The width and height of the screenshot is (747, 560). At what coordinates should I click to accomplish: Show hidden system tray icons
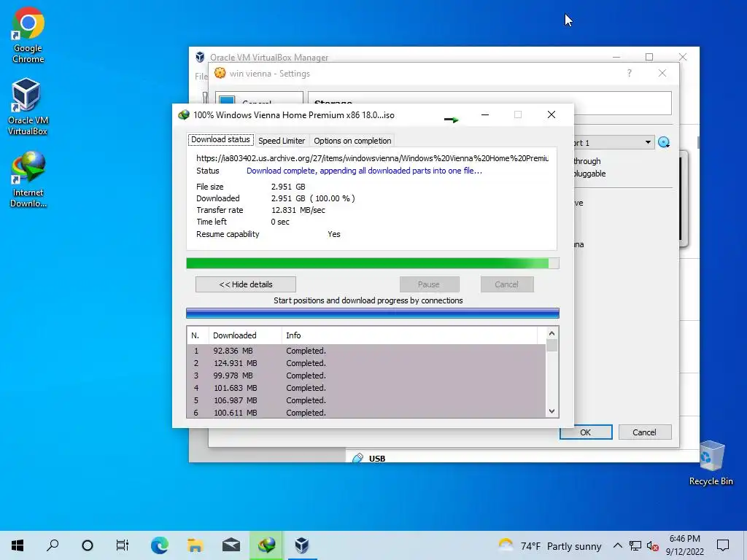(617, 545)
